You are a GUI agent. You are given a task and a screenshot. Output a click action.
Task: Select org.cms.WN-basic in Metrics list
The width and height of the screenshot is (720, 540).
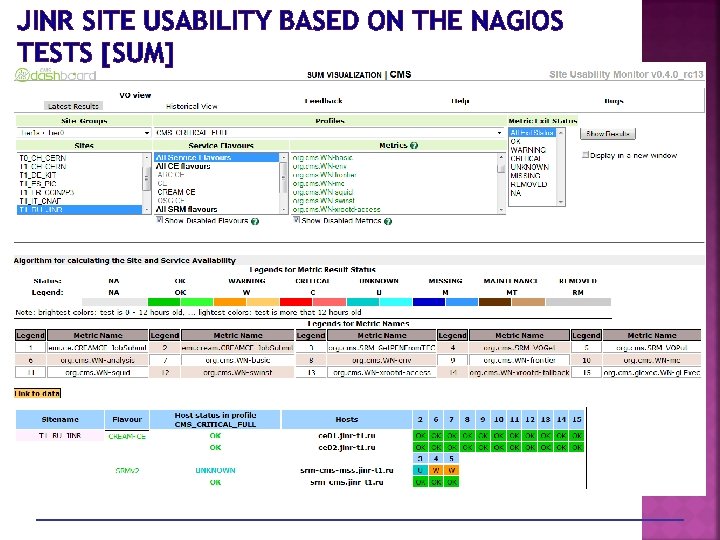tap(323, 158)
